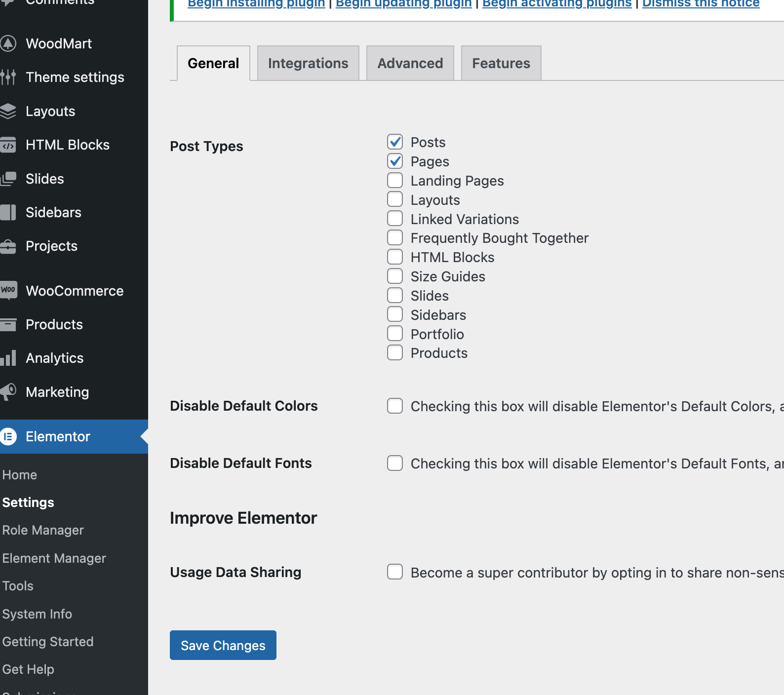Enable Landing Pages post type
This screenshot has height=695, width=784.
395,180
